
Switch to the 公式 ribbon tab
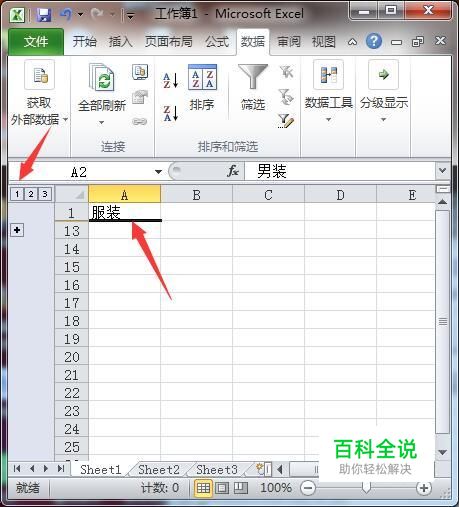coord(217,42)
